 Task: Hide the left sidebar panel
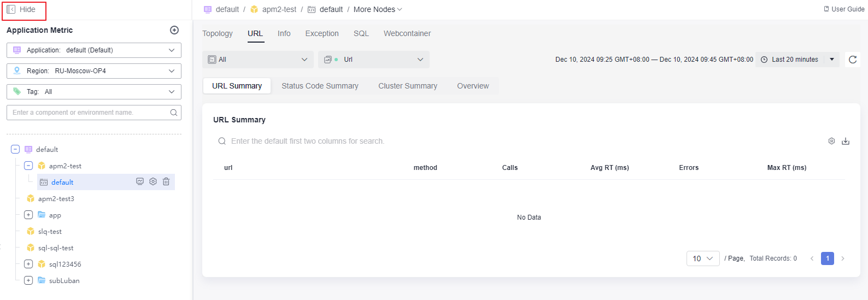21,9
